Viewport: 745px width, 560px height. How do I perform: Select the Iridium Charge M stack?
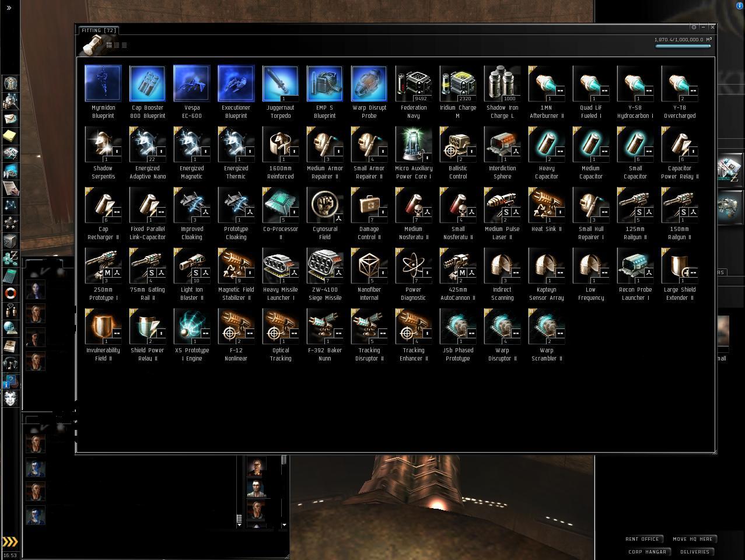click(458, 91)
